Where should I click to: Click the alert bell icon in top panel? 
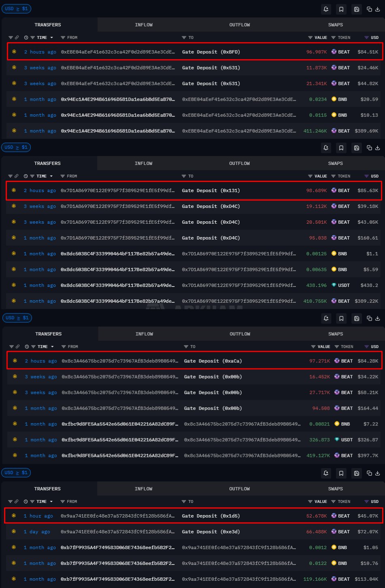(x=326, y=9)
